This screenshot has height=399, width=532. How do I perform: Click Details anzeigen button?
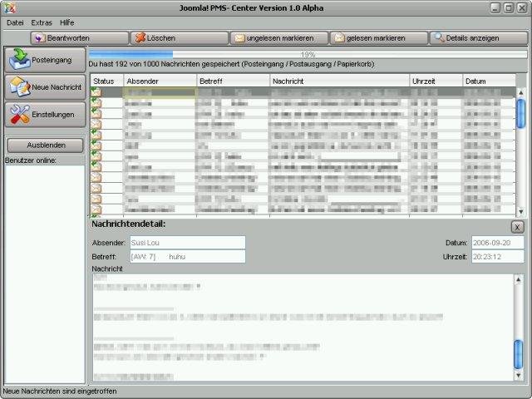[x=479, y=38]
